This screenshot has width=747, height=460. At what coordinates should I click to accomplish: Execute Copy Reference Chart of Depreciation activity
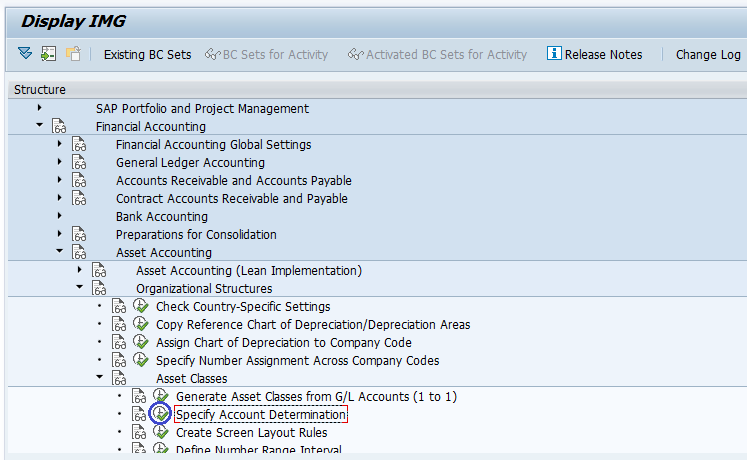coord(141,324)
